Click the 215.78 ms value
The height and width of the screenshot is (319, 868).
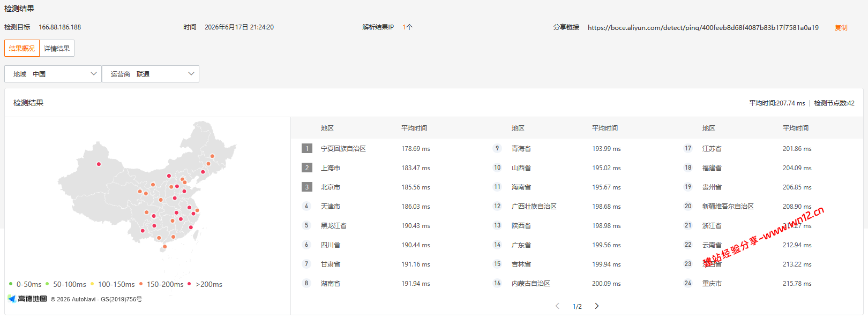[x=797, y=284]
